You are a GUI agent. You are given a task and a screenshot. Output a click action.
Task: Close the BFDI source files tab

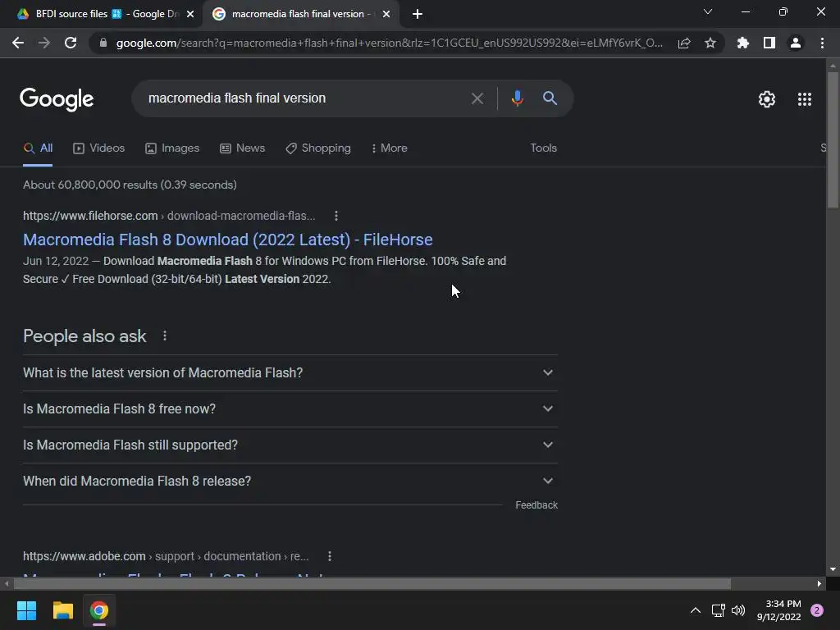190,15
